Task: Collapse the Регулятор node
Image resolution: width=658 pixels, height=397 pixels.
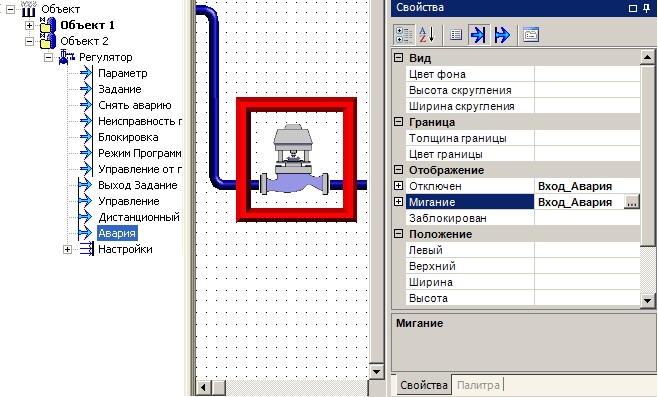Action: (49, 57)
